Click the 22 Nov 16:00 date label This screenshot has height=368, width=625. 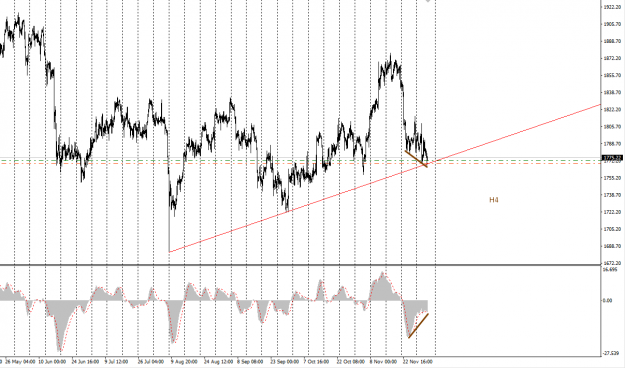pos(418,362)
